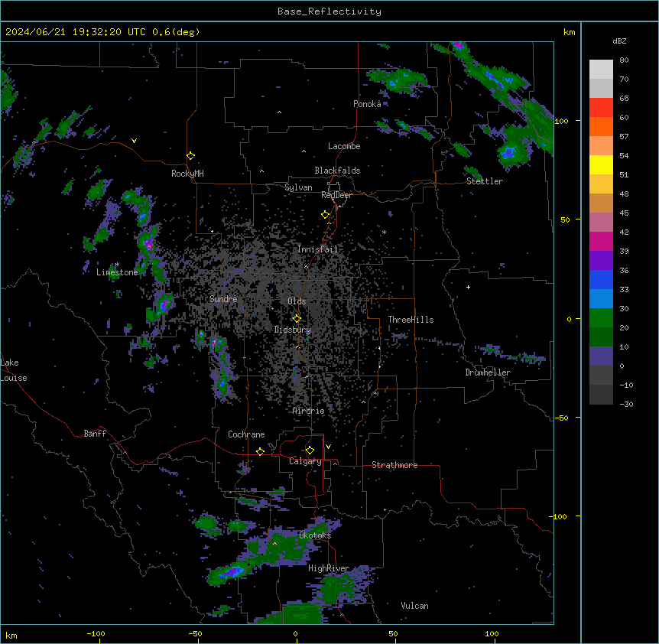The image size is (659, 644).
Task: Click the yellow diamond marker above Calgary
Action: (x=310, y=450)
